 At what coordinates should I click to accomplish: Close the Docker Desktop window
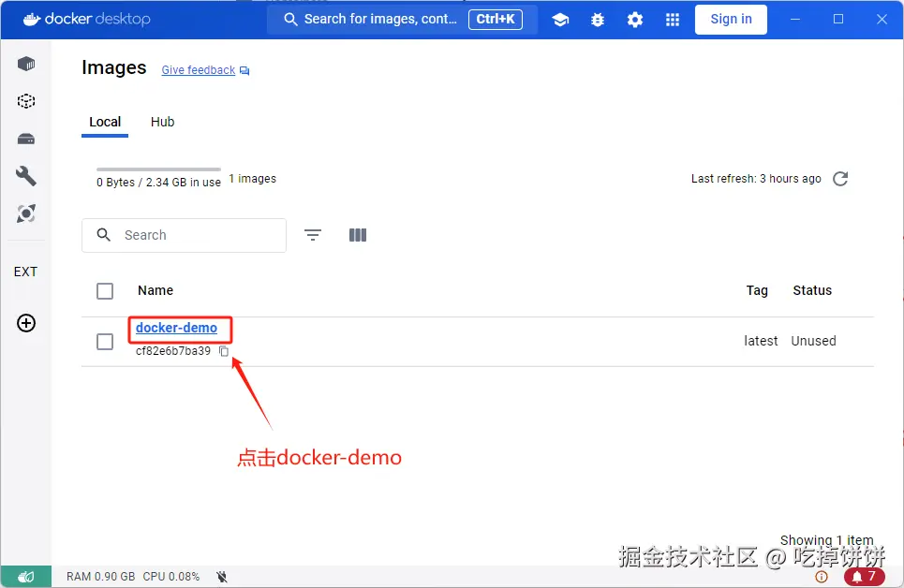coord(882,19)
